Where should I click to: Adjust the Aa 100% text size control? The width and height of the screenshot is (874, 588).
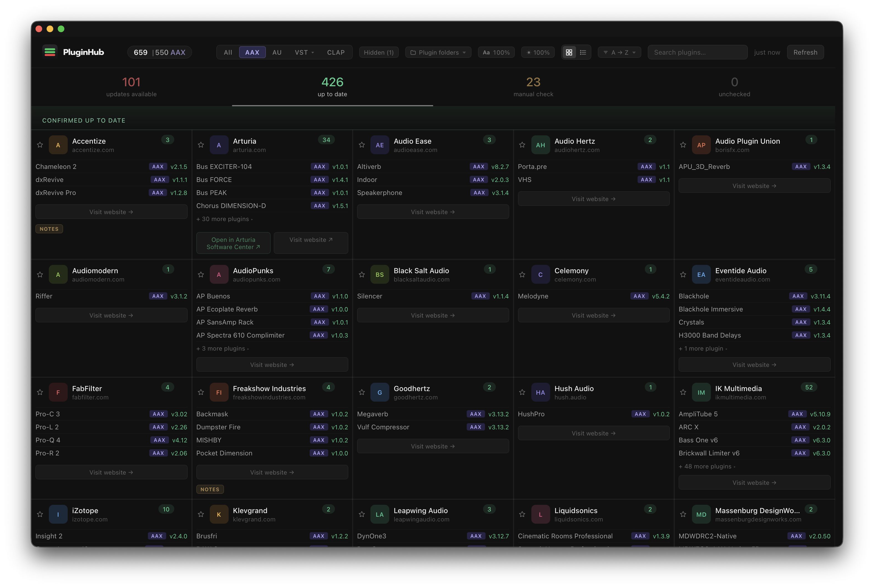(496, 52)
